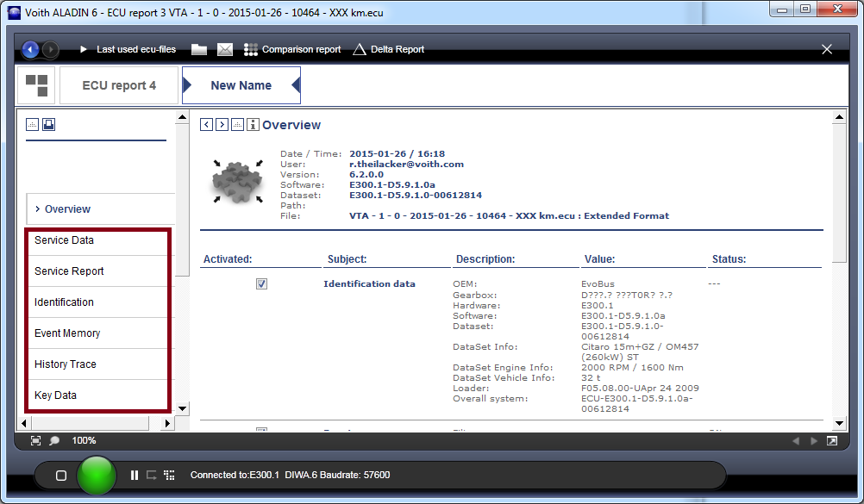The width and height of the screenshot is (864, 504).
Task: Open the Delta Report
Action: coord(389,49)
